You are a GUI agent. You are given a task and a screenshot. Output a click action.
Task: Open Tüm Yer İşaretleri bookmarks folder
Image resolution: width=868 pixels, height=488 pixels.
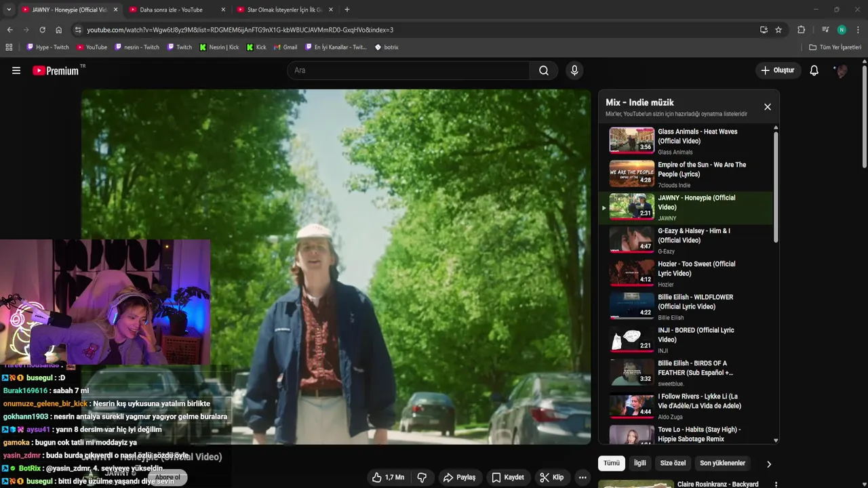pos(835,47)
